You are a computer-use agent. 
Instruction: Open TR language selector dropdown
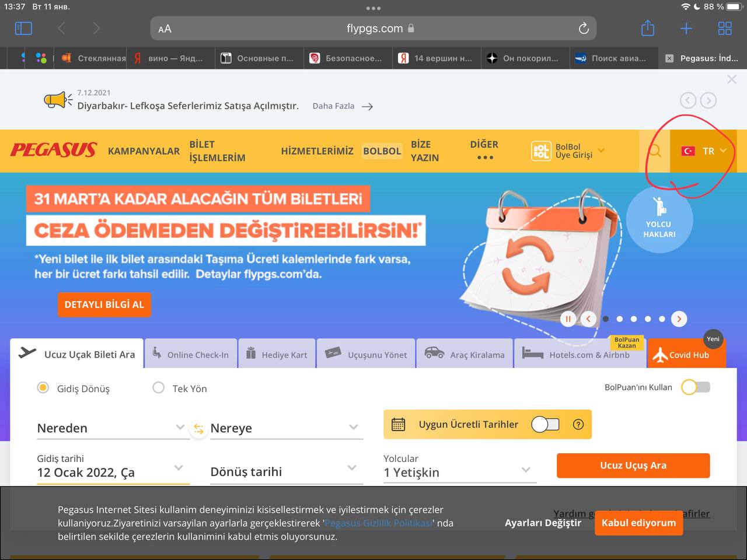click(704, 151)
